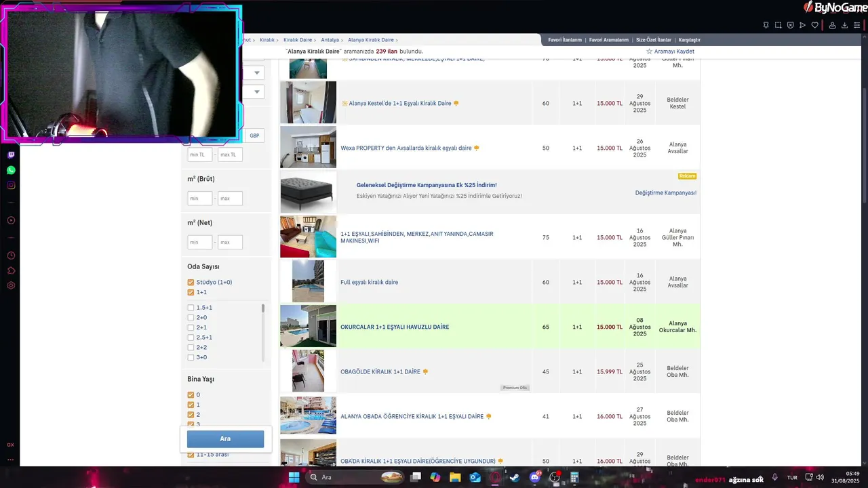This screenshot has height=488, width=868.
Task: Open the upper filter dropdown arrow
Action: click(256, 73)
